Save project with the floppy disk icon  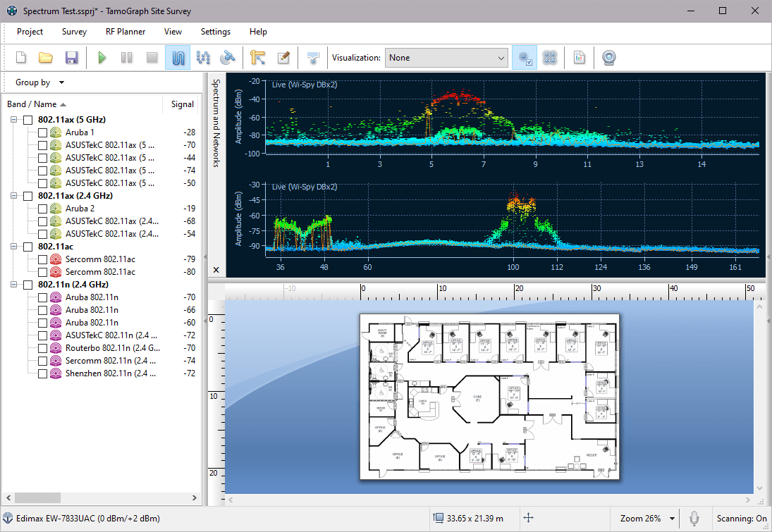tap(71, 58)
